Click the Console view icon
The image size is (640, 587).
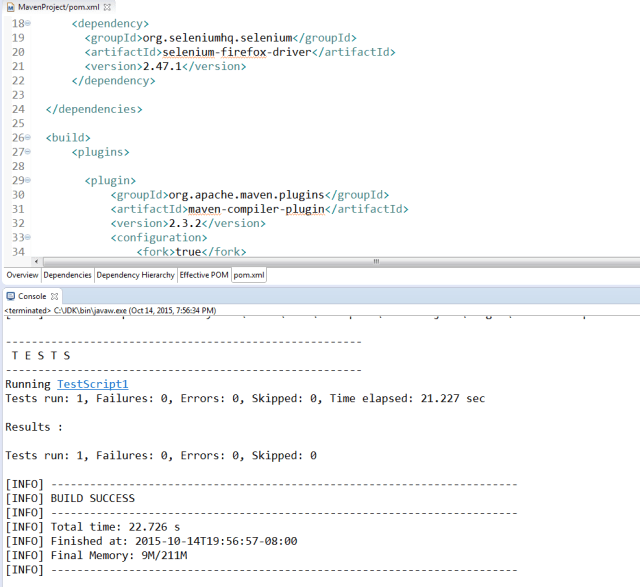click(11, 297)
